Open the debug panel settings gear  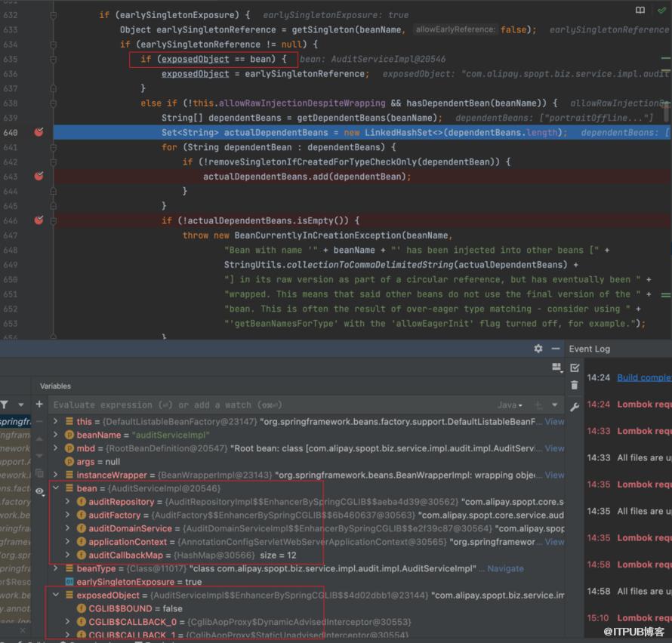tap(538, 349)
